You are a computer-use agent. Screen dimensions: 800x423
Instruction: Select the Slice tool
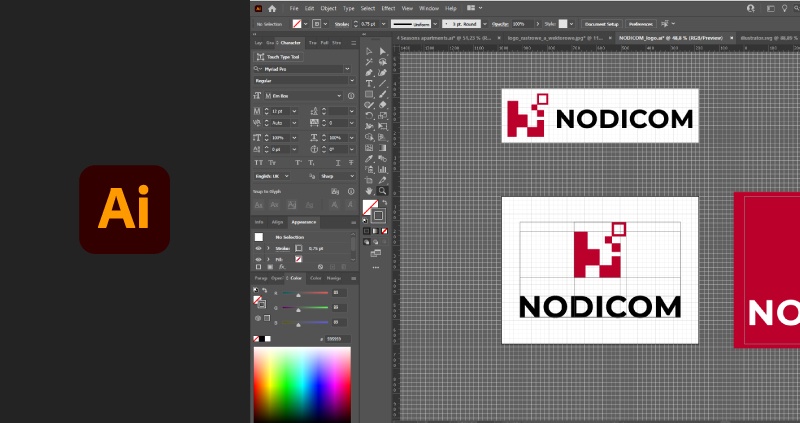pyautogui.click(x=382, y=180)
